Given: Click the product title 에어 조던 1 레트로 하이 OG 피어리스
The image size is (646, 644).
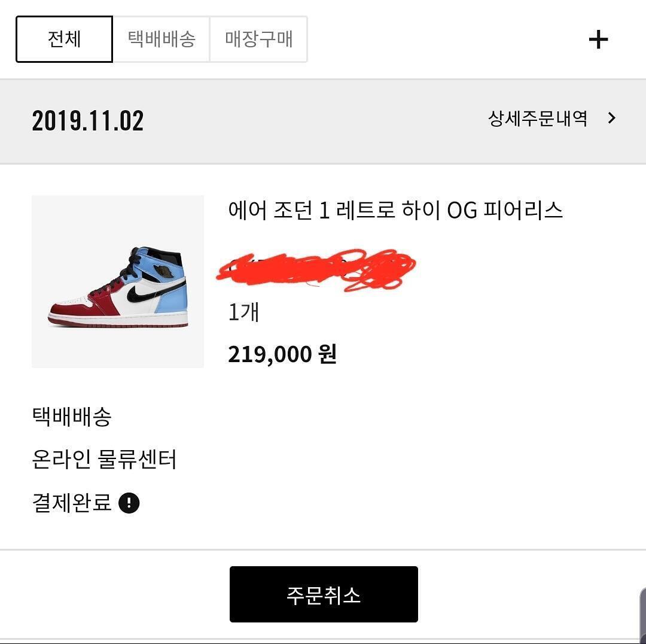Looking at the screenshot, I should click(x=395, y=210).
